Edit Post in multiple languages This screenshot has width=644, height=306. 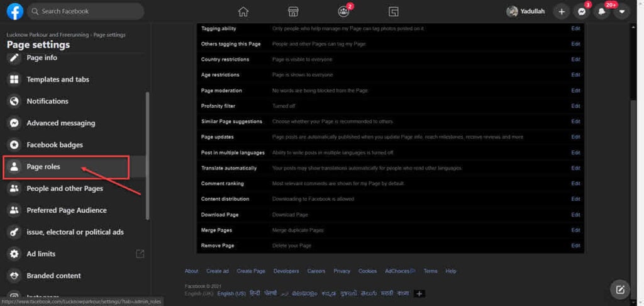pos(575,152)
